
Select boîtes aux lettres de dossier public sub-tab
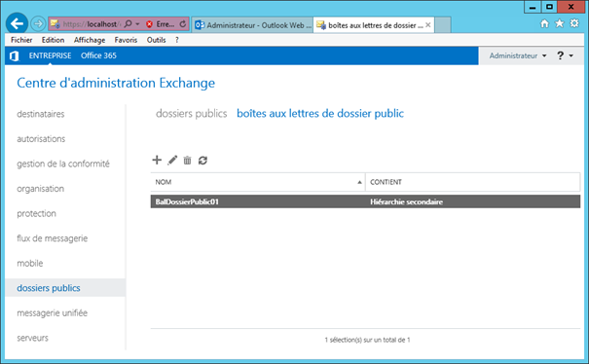click(320, 114)
